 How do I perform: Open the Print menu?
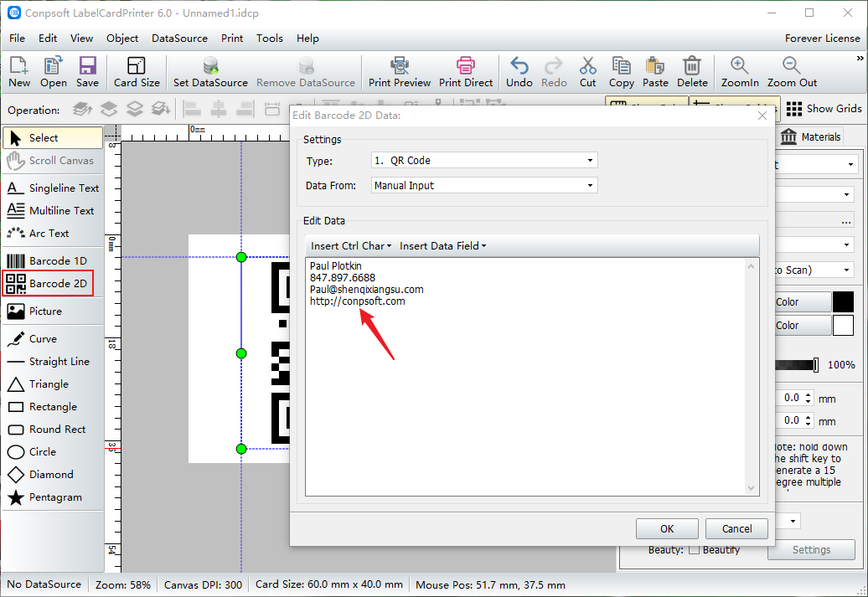pyautogui.click(x=232, y=39)
